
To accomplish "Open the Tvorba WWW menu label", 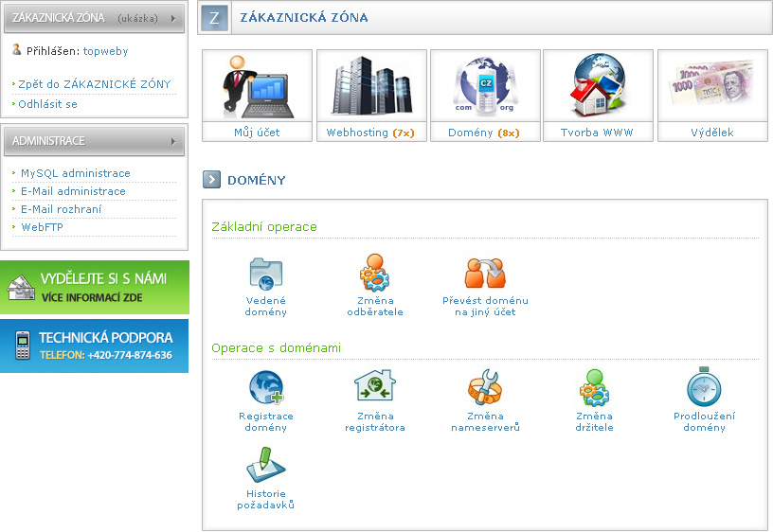I will tap(597, 133).
